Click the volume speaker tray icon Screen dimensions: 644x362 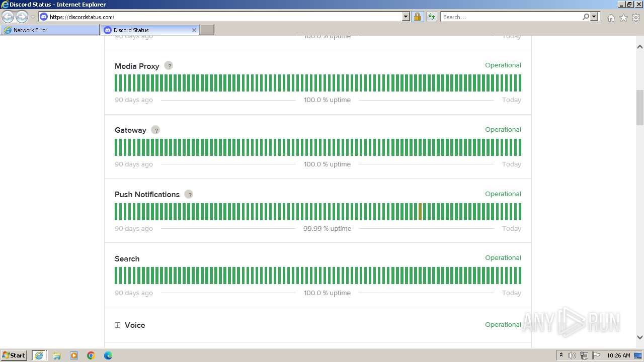(x=572, y=355)
